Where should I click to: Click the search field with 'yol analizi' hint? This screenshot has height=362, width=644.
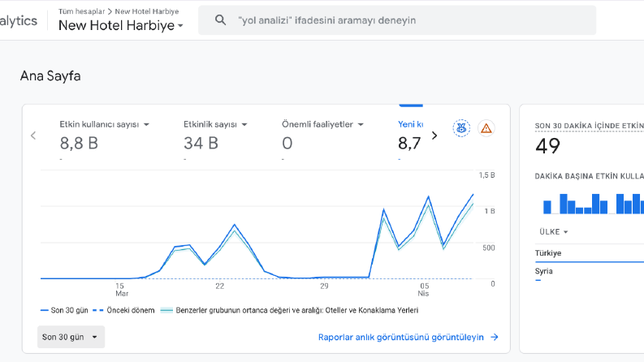(x=397, y=20)
